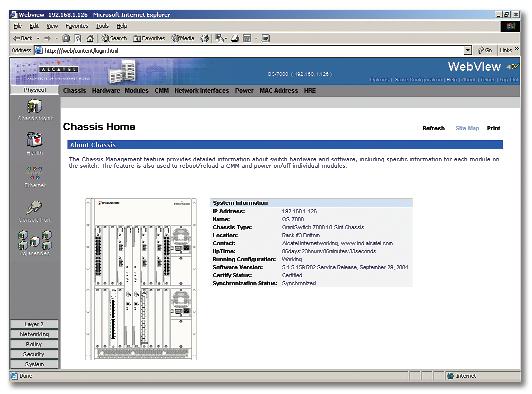532x394 pixels.
Task: Open the Mail icon dropdown arrow
Action: (226, 39)
